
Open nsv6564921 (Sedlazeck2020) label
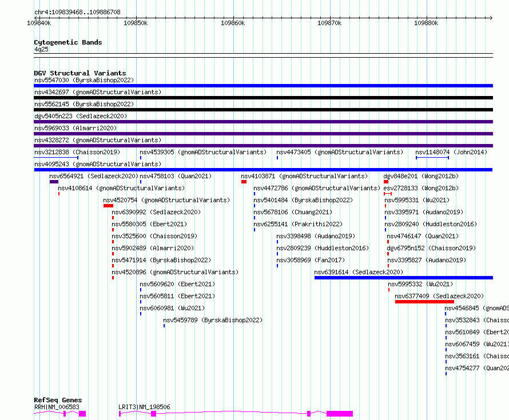(94, 176)
